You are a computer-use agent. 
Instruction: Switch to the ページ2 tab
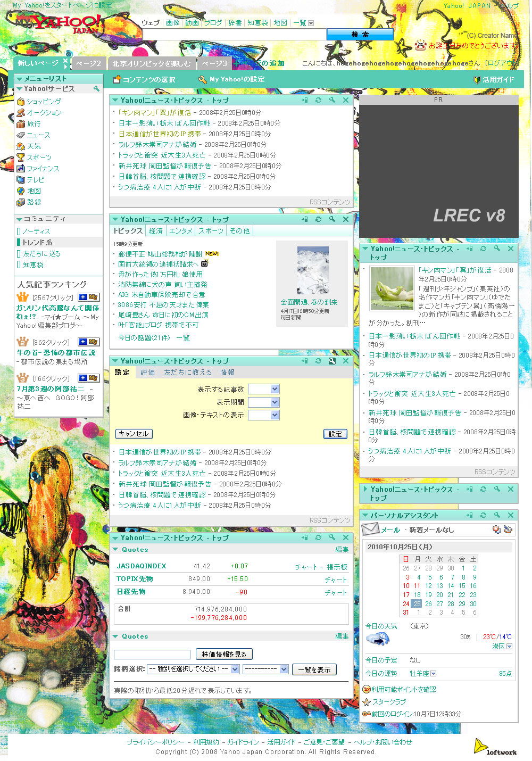click(x=89, y=63)
